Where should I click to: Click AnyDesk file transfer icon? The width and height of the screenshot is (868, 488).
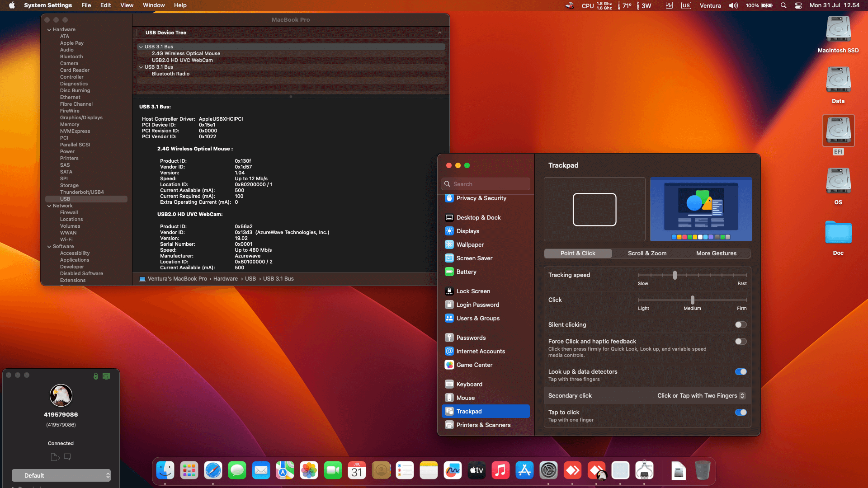click(55, 457)
